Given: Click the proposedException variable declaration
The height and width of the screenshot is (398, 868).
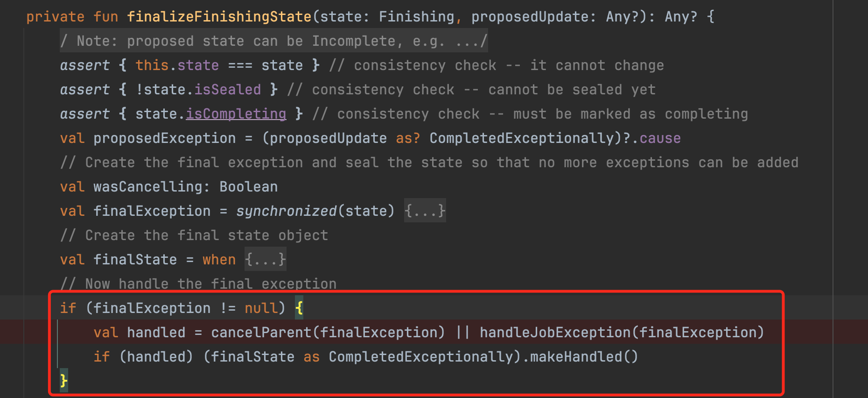Looking at the screenshot, I should [x=164, y=138].
